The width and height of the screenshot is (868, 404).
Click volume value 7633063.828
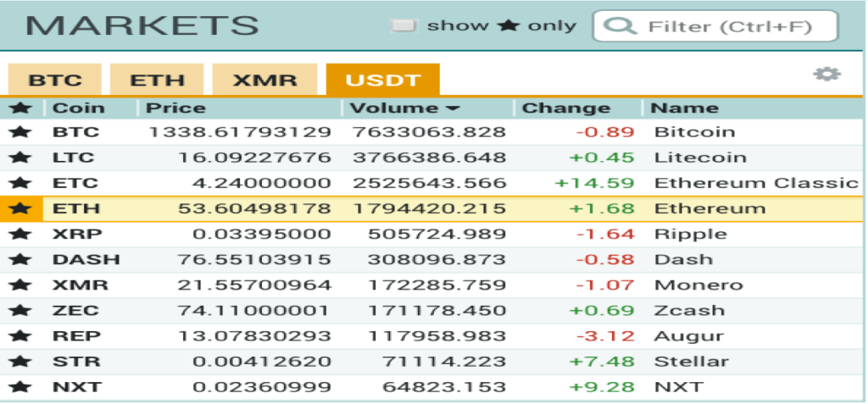(x=429, y=132)
